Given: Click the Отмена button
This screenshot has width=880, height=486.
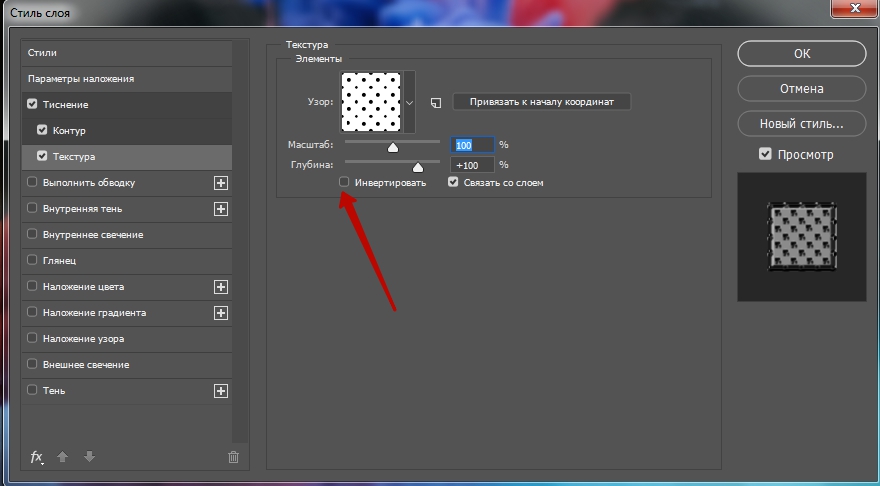Looking at the screenshot, I should [x=802, y=89].
